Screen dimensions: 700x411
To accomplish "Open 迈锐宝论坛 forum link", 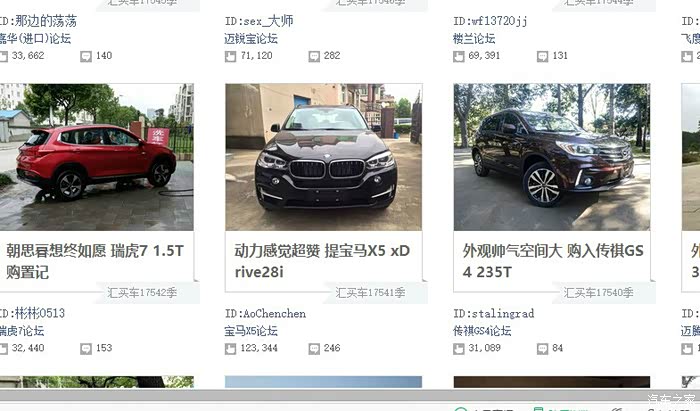I will coord(251,39).
